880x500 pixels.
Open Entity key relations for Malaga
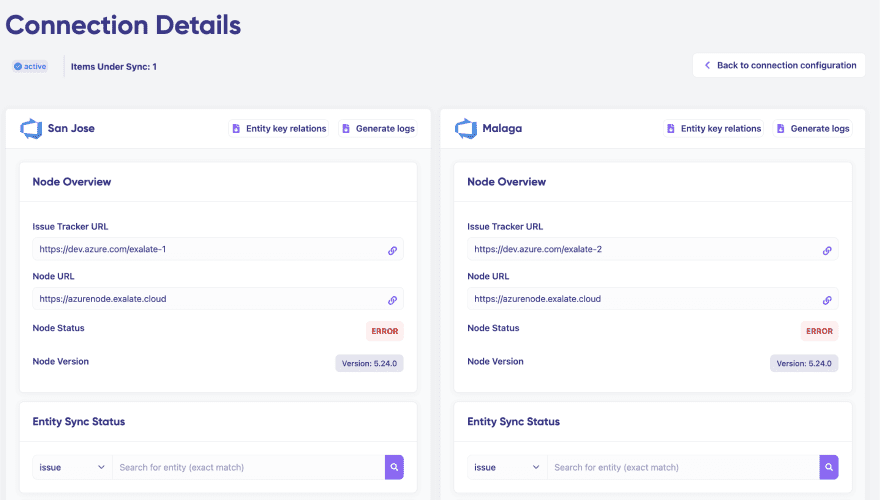(x=714, y=129)
